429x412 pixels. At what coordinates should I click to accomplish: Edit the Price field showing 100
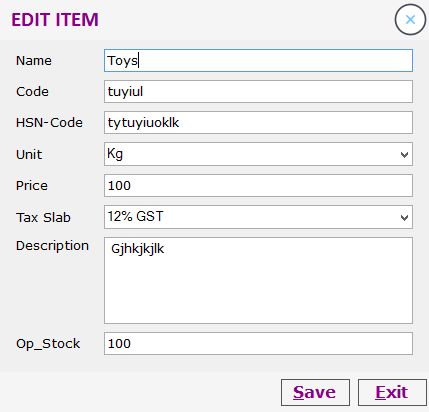[258, 185]
